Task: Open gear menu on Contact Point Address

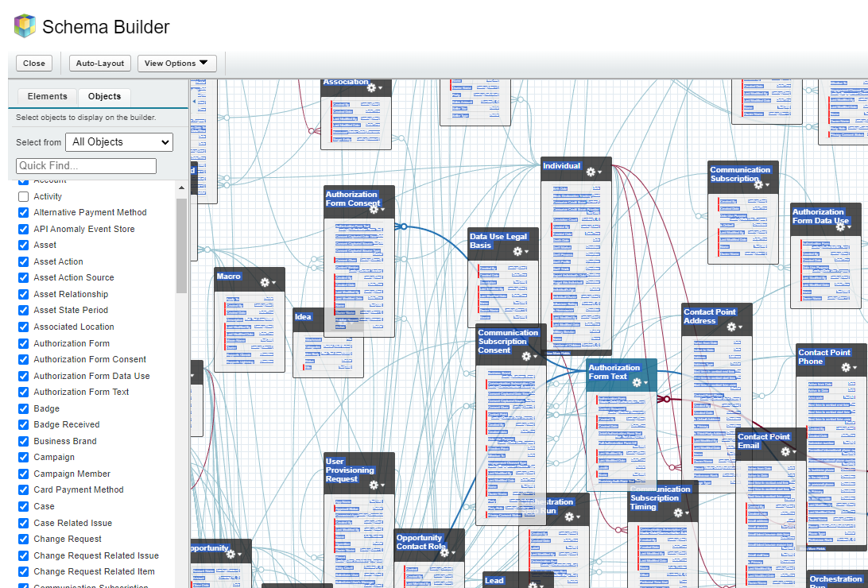Action: (734, 327)
